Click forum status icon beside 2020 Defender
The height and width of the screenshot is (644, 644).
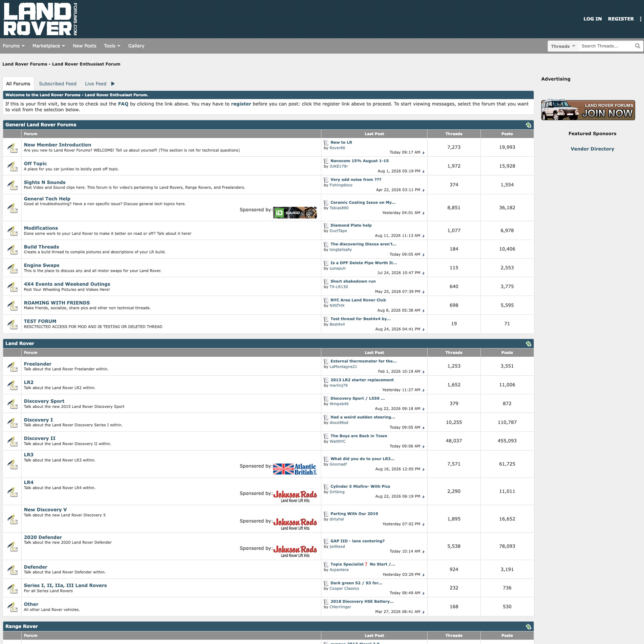(13, 546)
